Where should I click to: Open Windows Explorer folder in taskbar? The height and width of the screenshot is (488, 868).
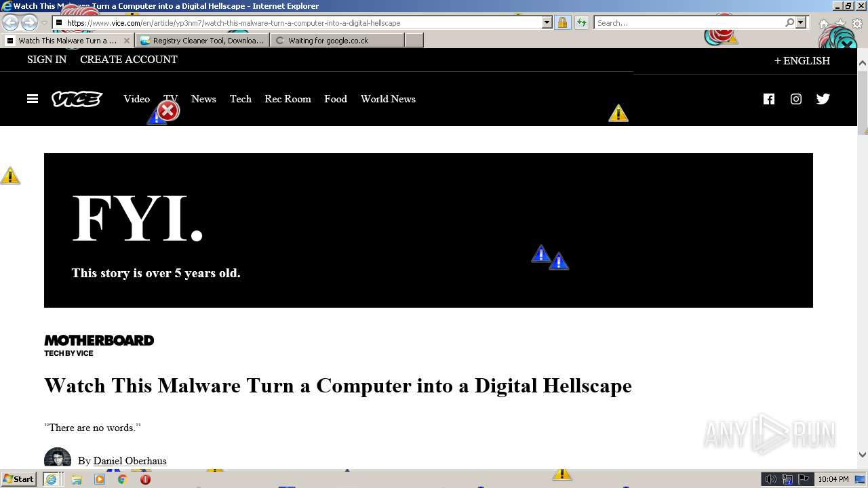(77, 479)
